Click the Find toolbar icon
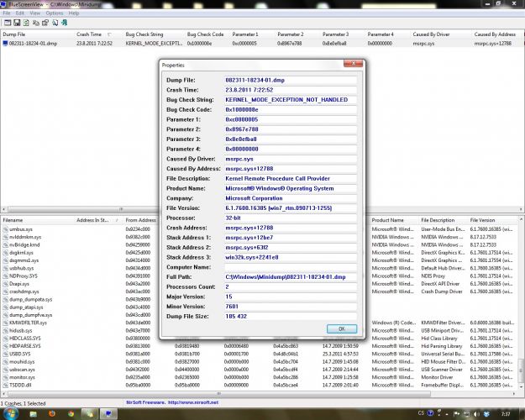 coord(55,23)
